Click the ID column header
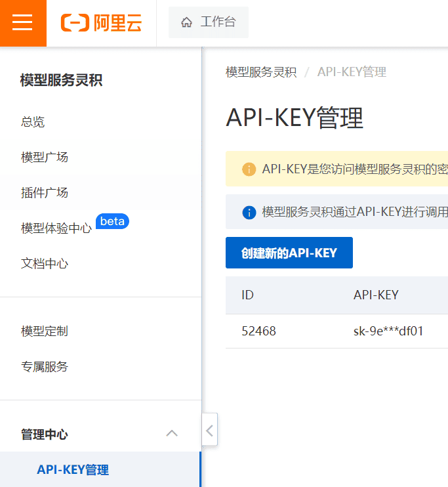Image resolution: width=448 pixels, height=487 pixels. click(247, 295)
